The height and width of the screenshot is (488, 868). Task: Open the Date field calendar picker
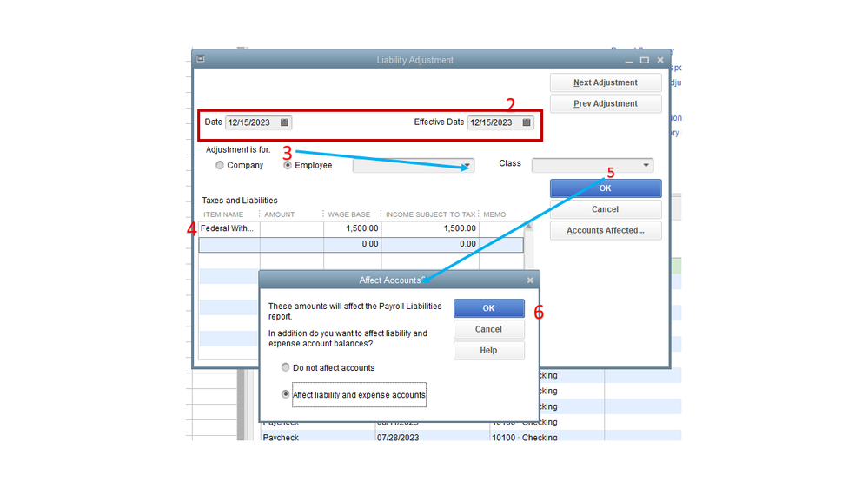tap(284, 122)
